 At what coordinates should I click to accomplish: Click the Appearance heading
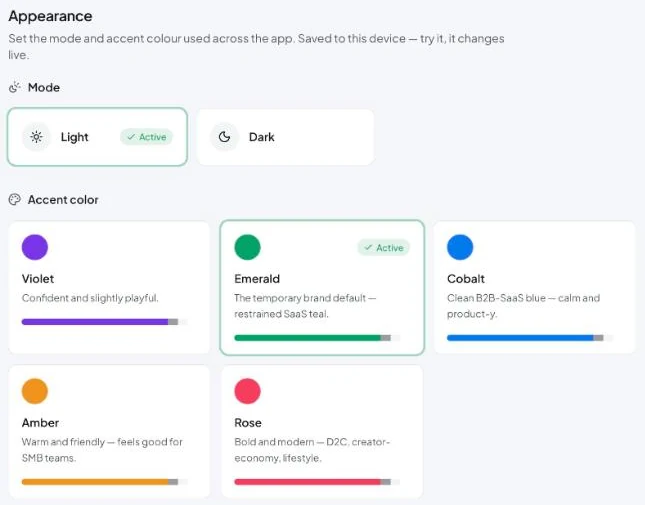click(50, 16)
